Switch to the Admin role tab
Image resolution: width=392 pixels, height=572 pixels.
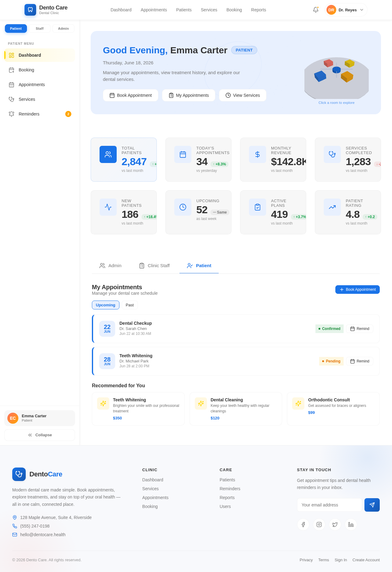[110, 266]
